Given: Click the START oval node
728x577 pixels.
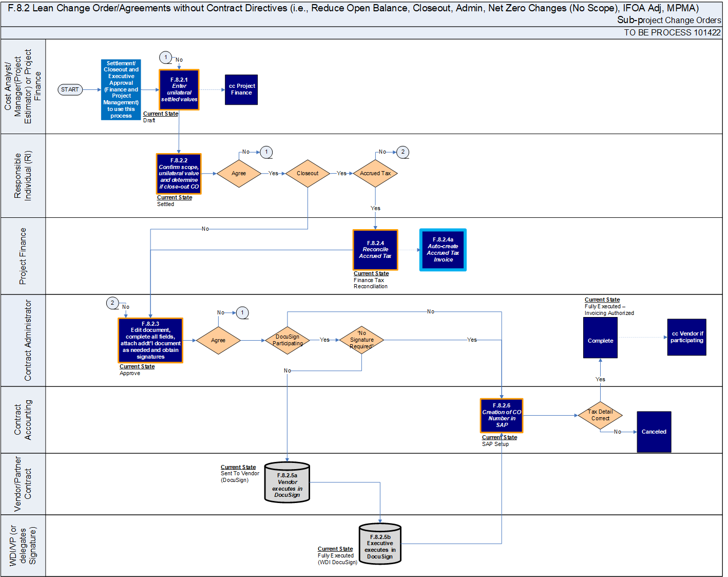Looking at the screenshot, I should 70,90.
